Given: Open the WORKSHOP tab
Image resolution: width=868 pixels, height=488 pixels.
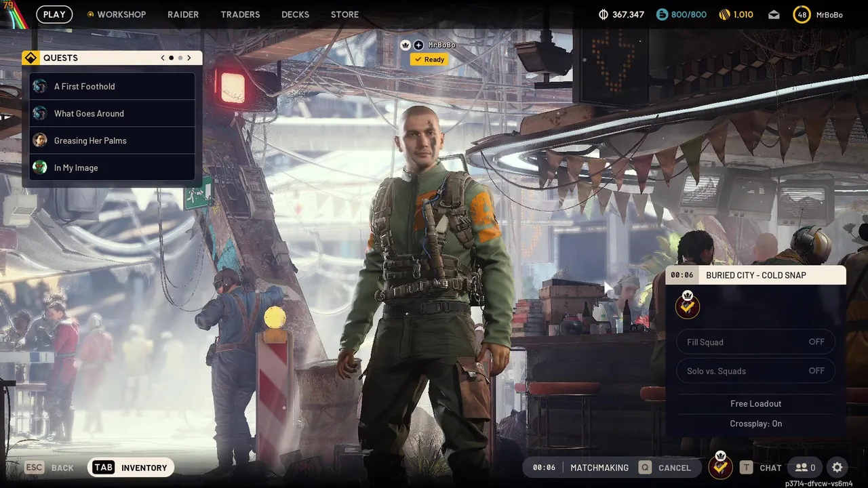Looking at the screenshot, I should click(x=121, y=14).
